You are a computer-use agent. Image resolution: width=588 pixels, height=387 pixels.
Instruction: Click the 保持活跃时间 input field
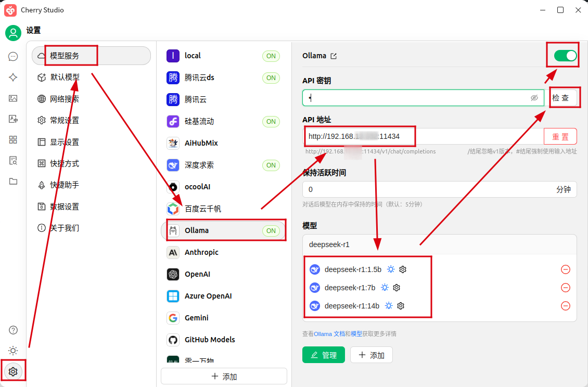coord(427,189)
